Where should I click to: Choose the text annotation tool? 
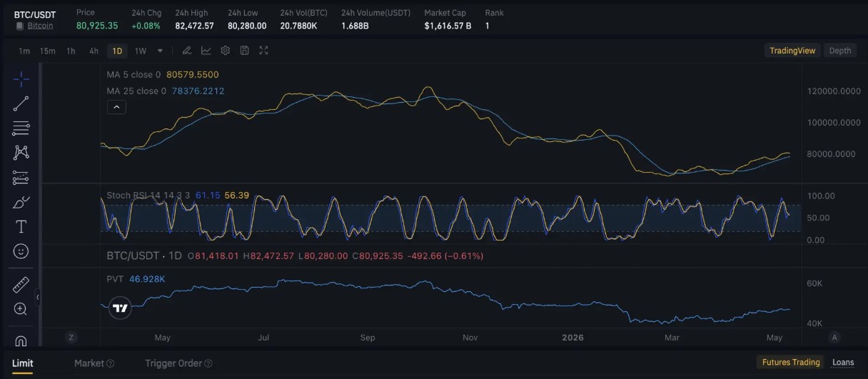21,227
